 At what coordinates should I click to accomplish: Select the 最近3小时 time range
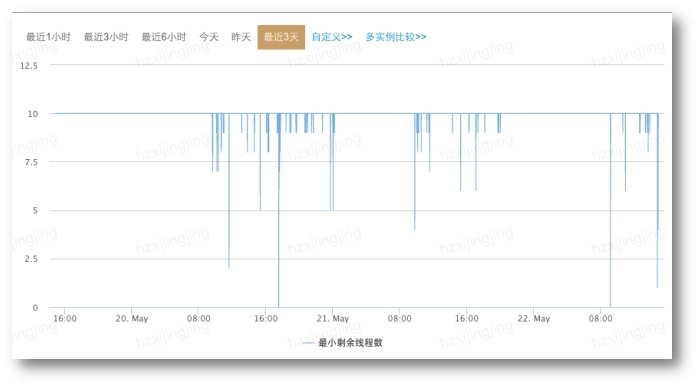tap(106, 37)
